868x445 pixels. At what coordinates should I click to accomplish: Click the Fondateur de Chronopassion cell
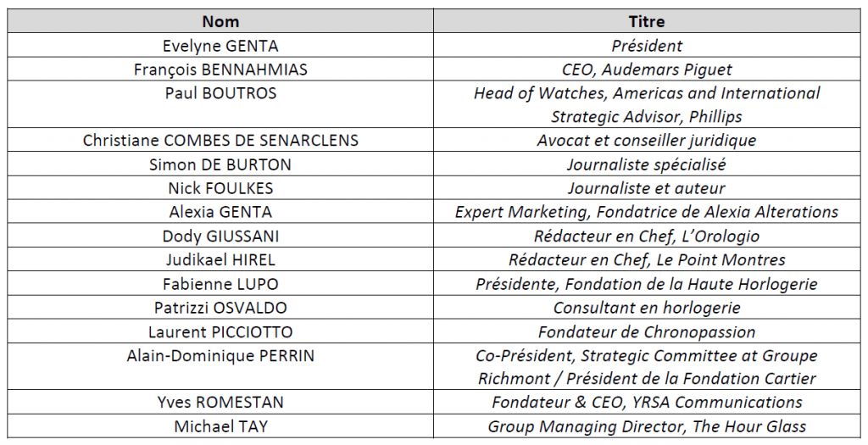647,331
